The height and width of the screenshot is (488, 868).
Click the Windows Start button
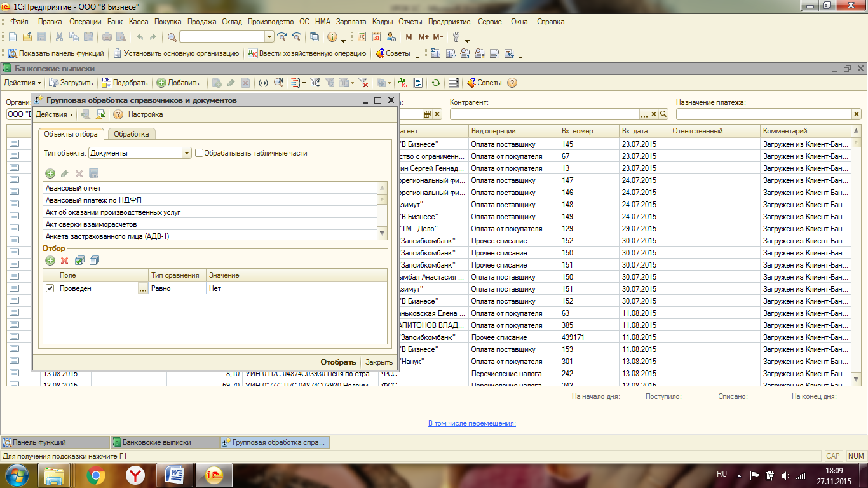(x=17, y=475)
